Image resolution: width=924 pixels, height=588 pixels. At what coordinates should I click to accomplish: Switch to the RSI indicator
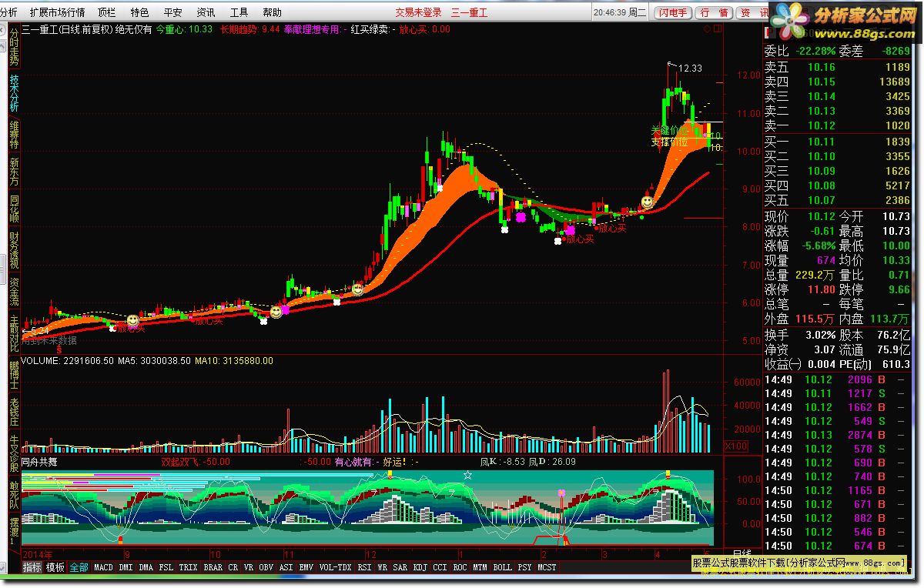click(x=364, y=567)
